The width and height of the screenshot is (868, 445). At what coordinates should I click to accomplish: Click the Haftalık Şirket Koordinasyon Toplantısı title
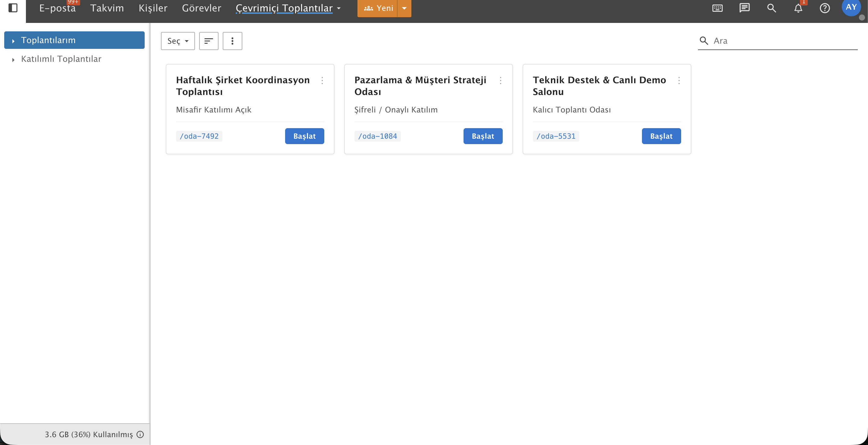243,86
